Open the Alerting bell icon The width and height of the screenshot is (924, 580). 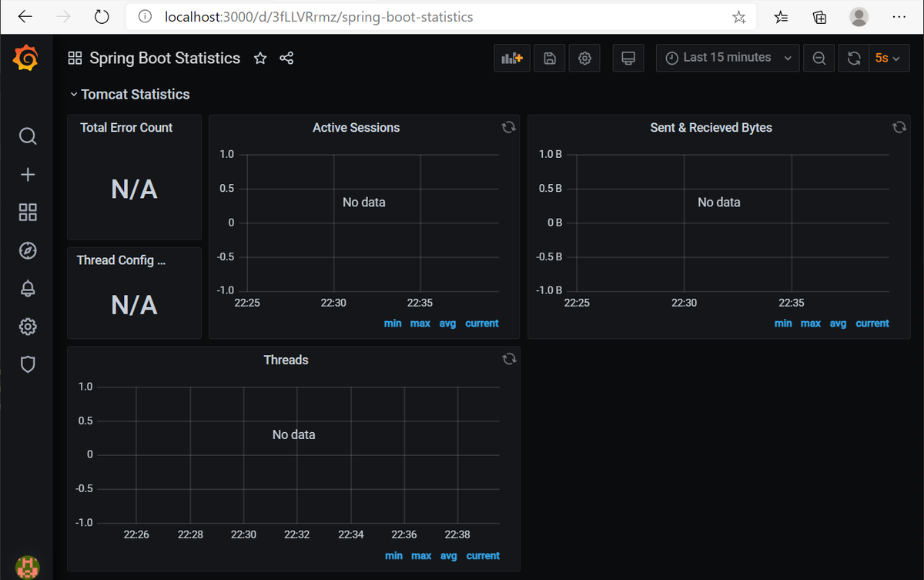click(x=28, y=289)
